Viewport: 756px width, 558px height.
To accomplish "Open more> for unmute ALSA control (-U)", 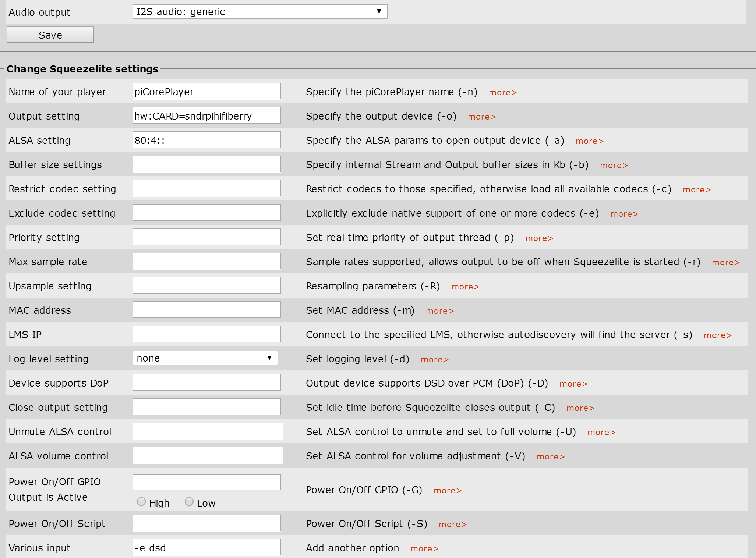I will (601, 432).
